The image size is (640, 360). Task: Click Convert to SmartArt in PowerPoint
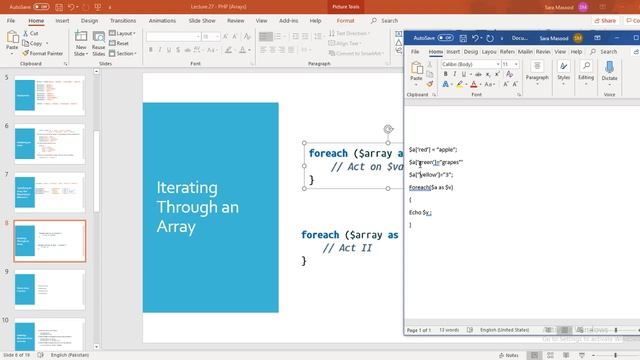click(355, 53)
